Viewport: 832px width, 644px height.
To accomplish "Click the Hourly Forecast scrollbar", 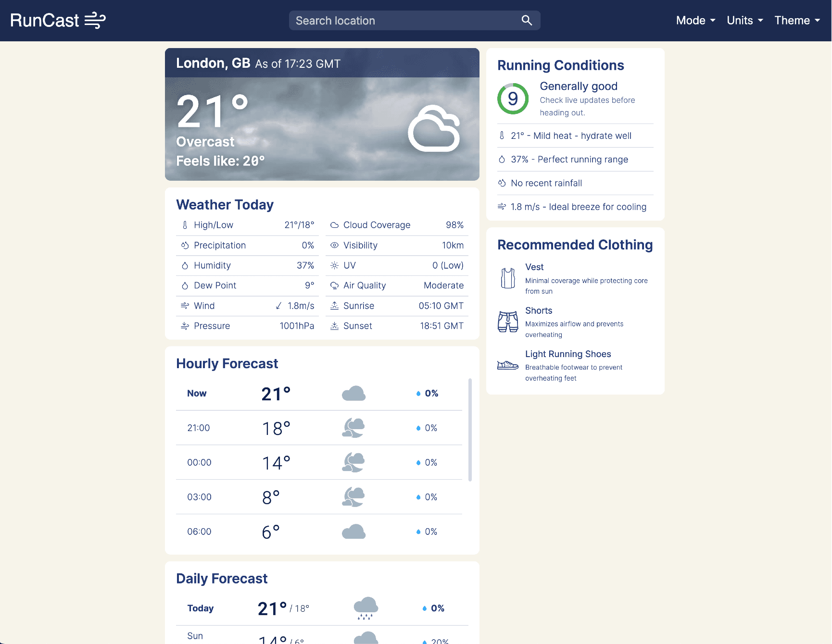I will click(x=470, y=430).
